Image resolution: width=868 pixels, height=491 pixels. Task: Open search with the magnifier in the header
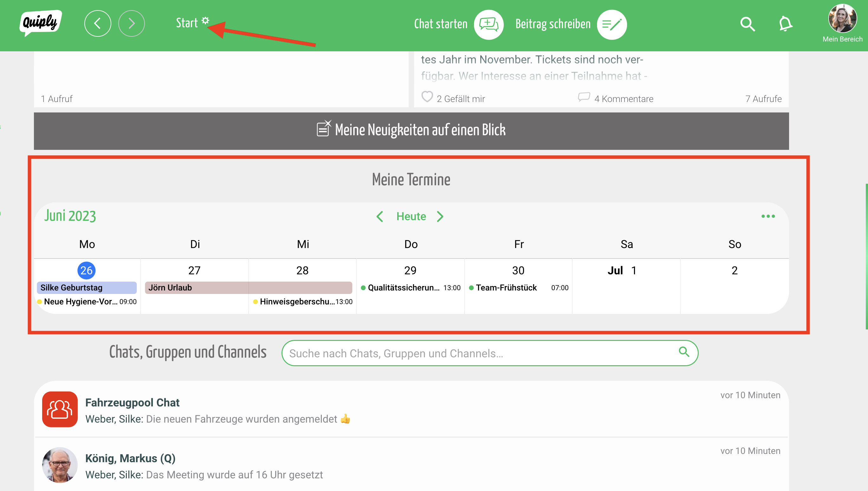coord(747,24)
